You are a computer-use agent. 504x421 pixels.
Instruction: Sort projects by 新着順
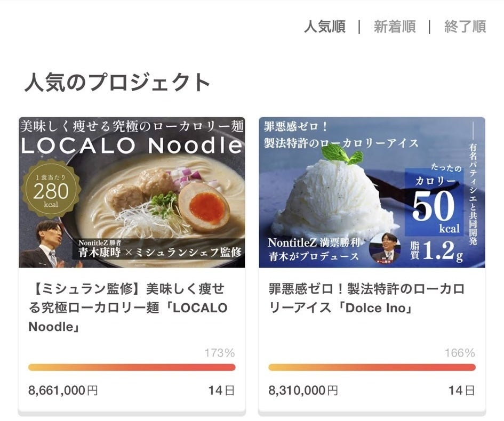395,27
